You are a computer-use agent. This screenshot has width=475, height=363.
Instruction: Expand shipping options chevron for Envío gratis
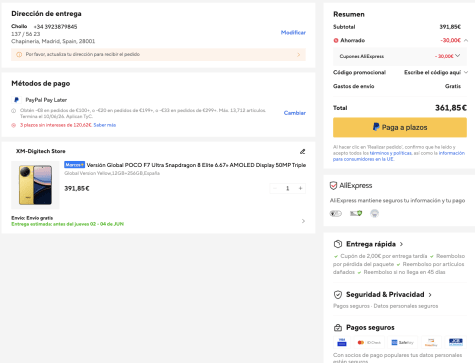click(303, 221)
